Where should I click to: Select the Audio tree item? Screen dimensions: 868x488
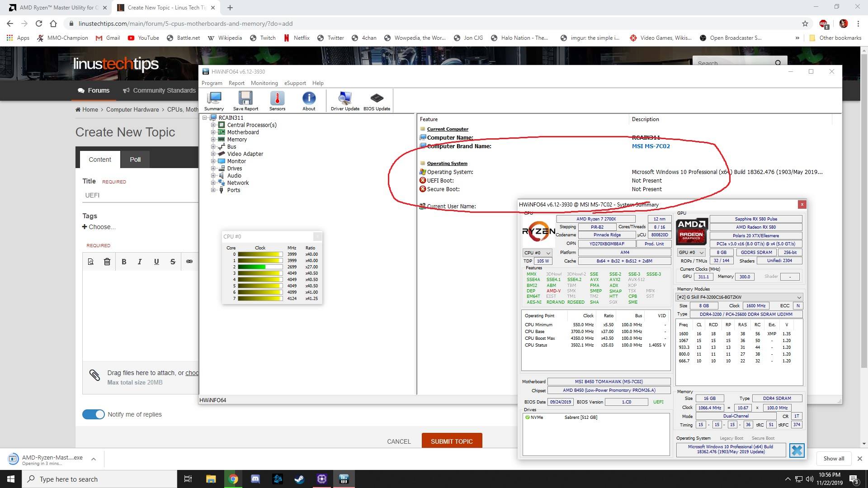pyautogui.click(x=234, y=176)
